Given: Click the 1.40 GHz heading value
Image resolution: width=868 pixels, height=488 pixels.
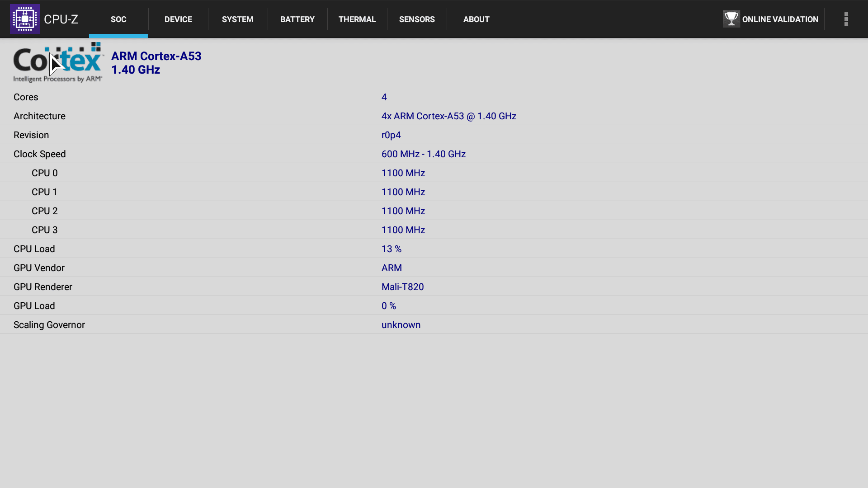Looking at the screenshot, I should pos(136,70).
